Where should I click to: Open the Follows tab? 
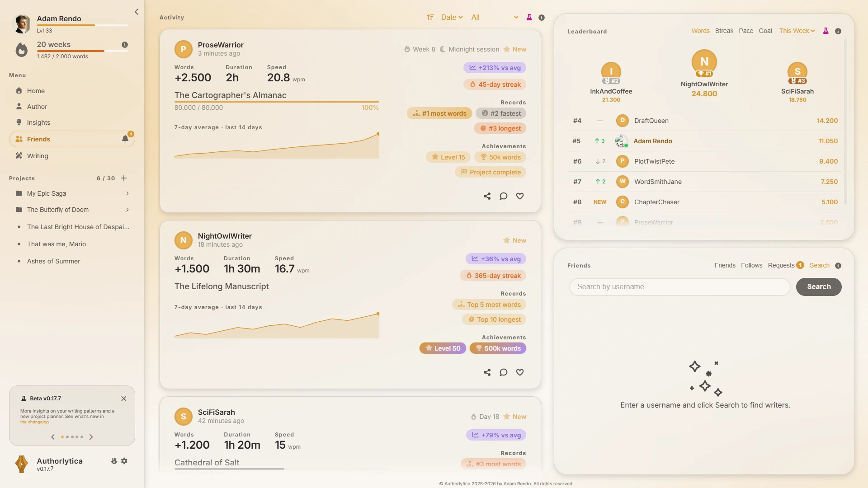point(751,265)
